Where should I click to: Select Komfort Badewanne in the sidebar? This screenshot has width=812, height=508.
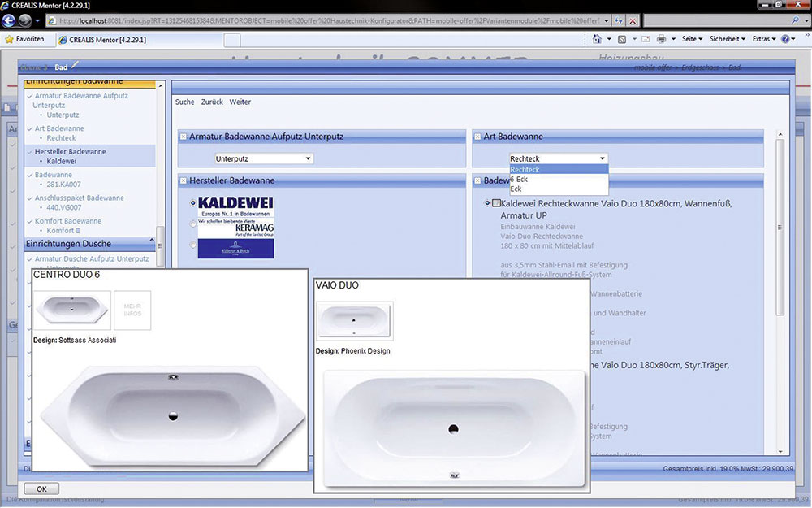tap(68, 221)
